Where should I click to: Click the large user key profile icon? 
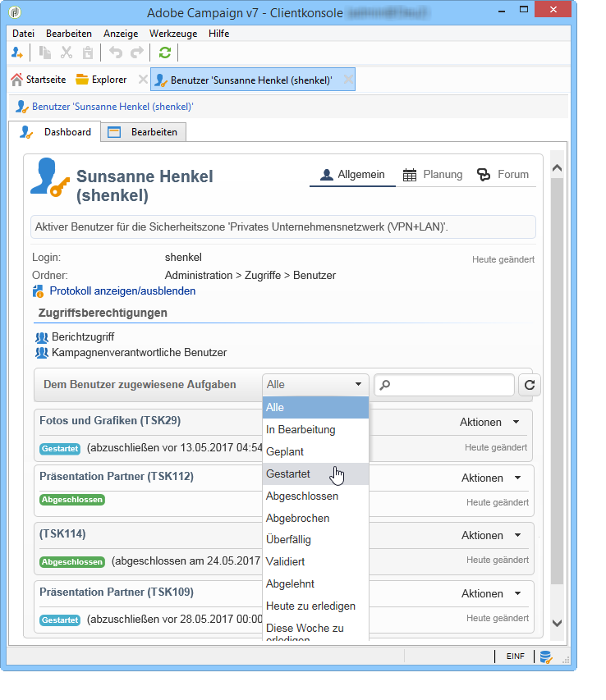click(49, 177)
